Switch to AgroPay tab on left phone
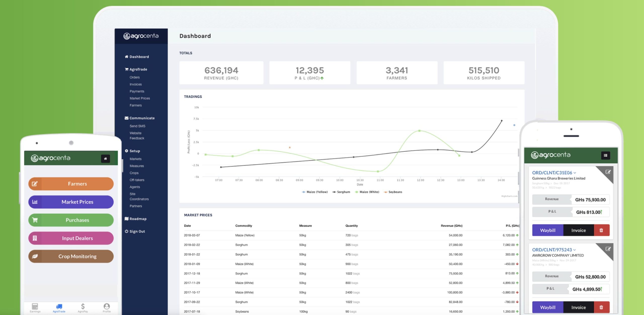 click(x=83, y=308)
